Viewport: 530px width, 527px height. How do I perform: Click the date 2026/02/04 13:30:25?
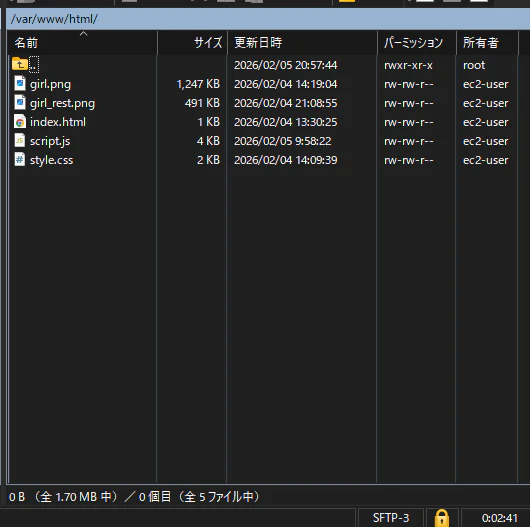[x=286, y=122]
